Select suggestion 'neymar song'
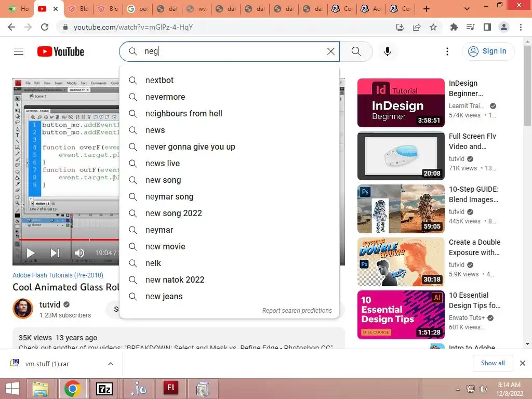 [x=229, y=197]
